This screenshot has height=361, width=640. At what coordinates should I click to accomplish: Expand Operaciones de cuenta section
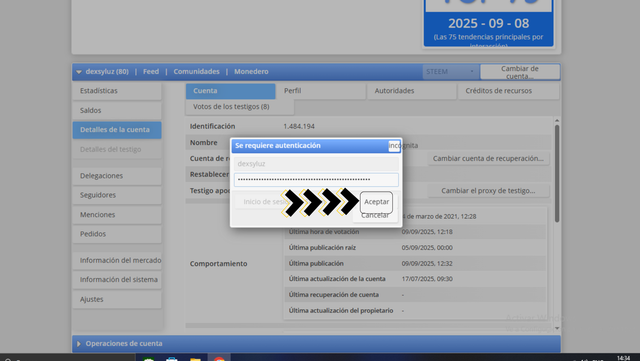tap(316, 344)
